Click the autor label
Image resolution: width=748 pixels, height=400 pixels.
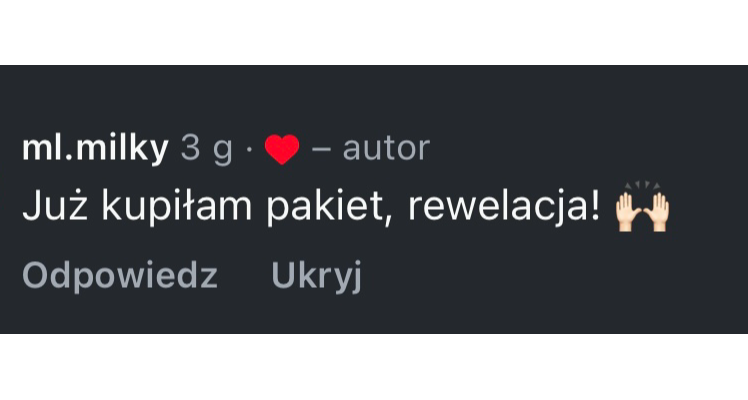point(386,148)
